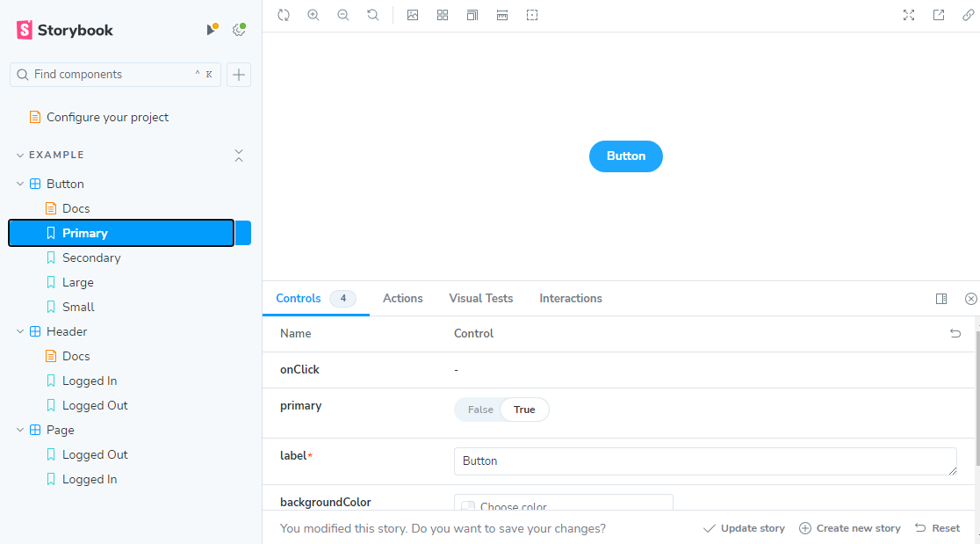Click the Create new story button
The image size is (980, 544).
(x=849, y=528)
